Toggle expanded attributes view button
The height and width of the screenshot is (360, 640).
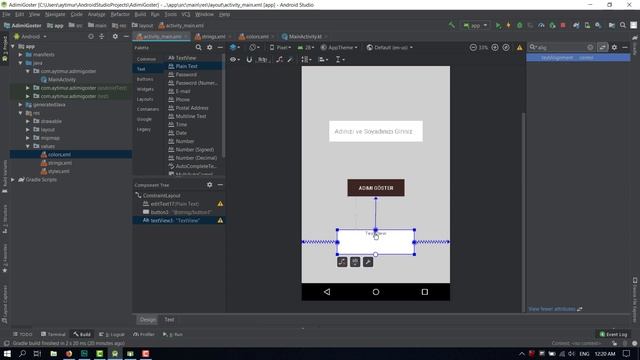602,47
